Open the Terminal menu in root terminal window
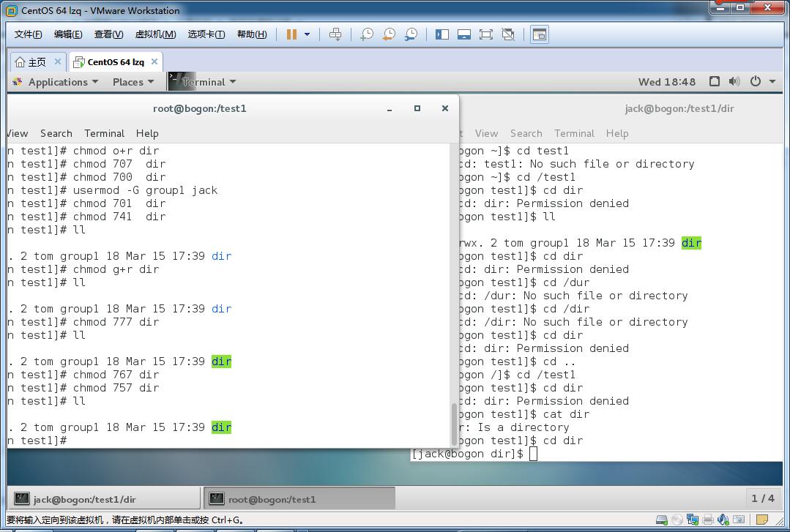 pos(104,133)
